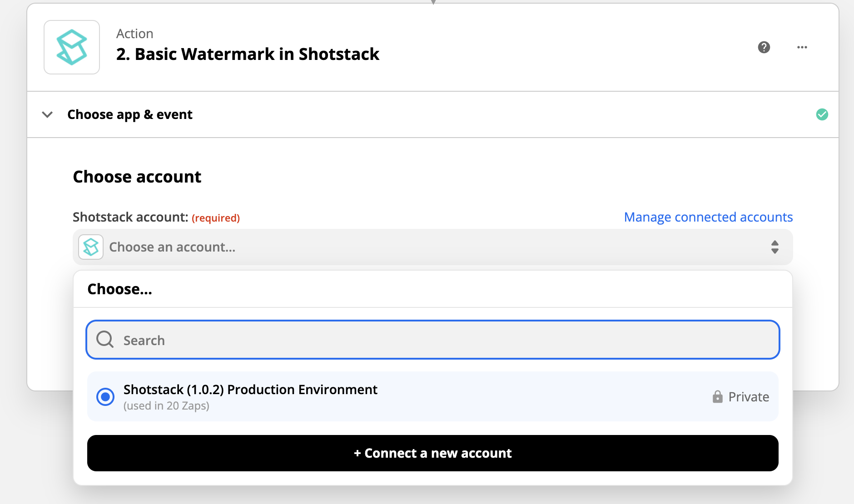The image size is (854, 504).
Task: Click the up-down arrows on account dropdown
Action: pyautogui.click(x=775, y=247)
